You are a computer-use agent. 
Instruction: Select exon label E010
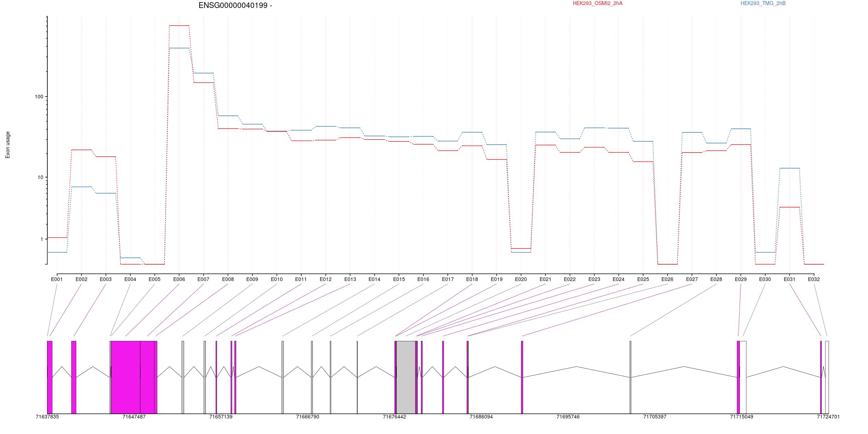tap(277, 279)
